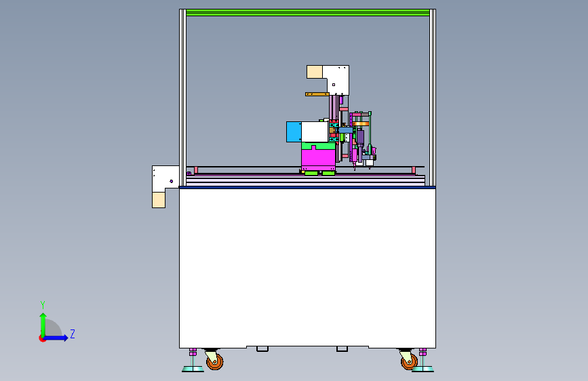Select the left leveling foot pad
The height and width of the screenshot is (381, 588).
[193, 369]
